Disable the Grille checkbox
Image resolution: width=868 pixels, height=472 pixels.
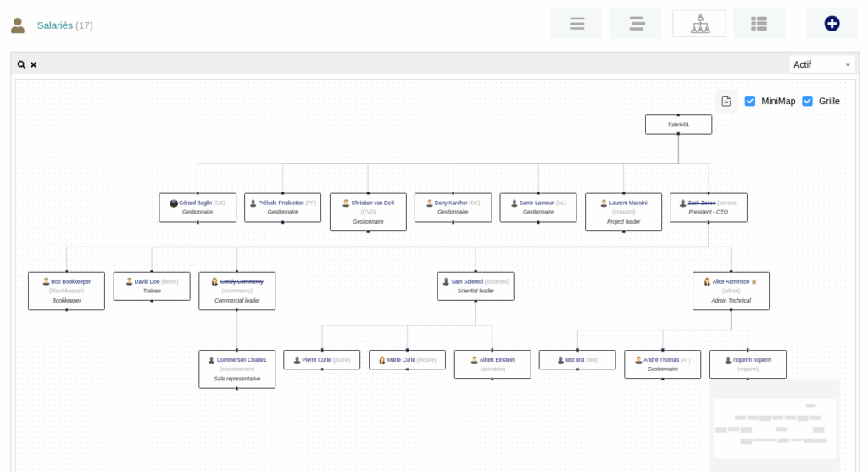click(x=807, y=101)
